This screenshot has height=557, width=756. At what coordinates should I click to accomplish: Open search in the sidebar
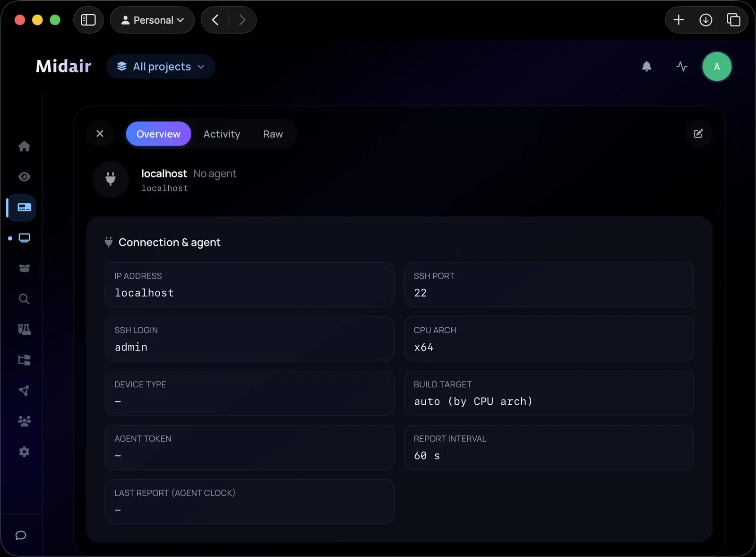[x=24, y=299]
